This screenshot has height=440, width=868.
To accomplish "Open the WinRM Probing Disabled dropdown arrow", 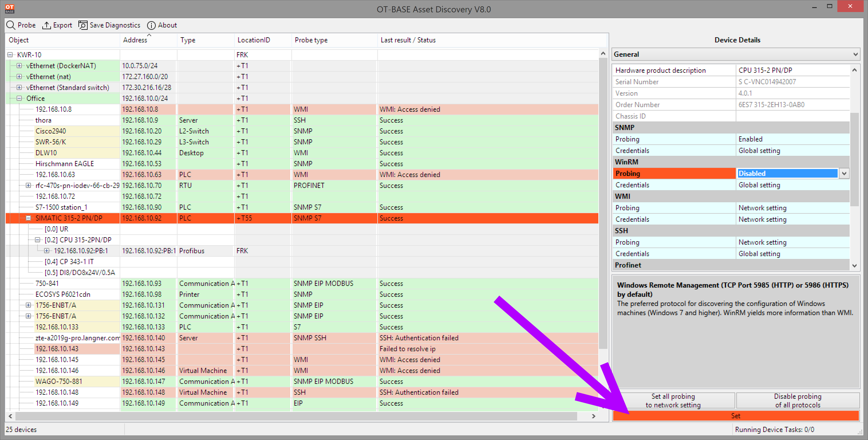I will point(844,174).
